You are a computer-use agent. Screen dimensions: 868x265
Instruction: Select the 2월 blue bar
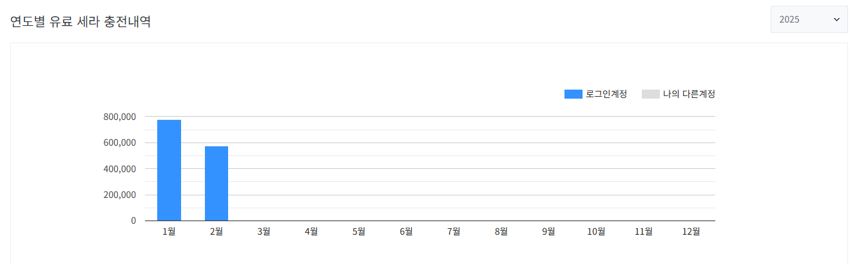(217, 183)
